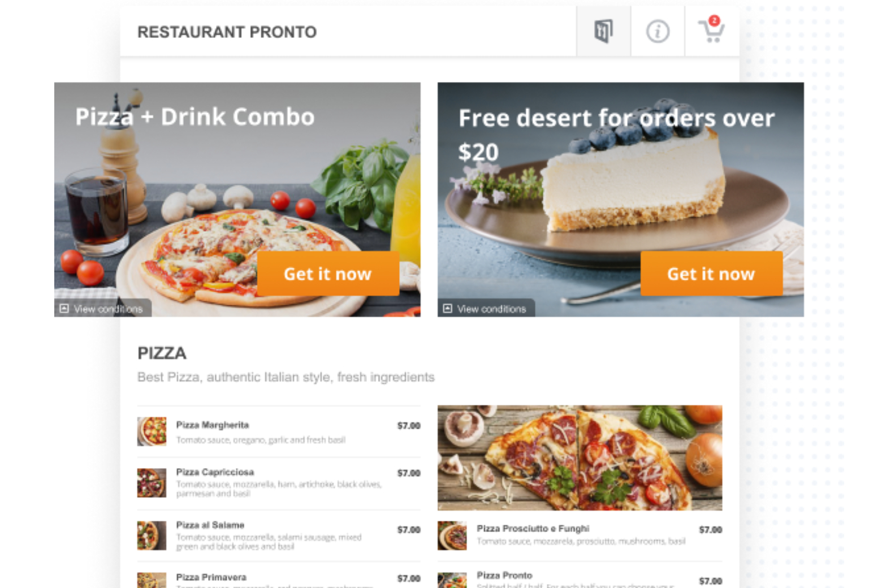This screenshot has width=882, height=588.
Task: Open the Pizza Primavera menu item
Action: point(279,576)
